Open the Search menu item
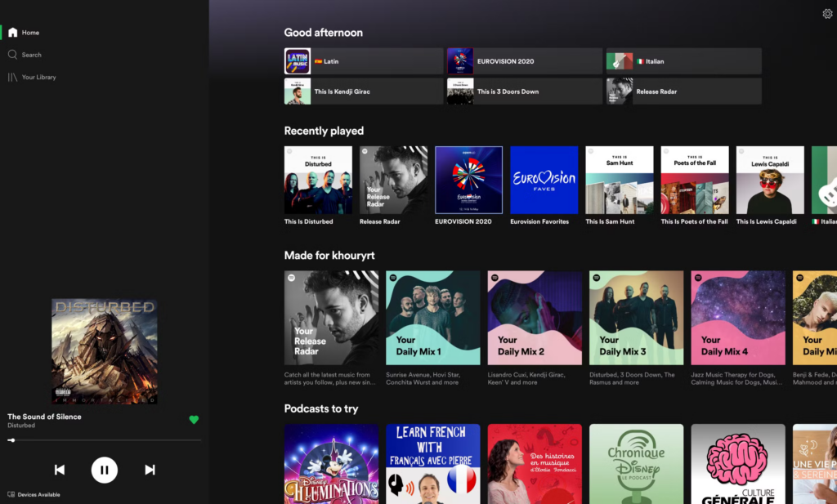The width and height of the screenshot is (837, 504). click(x=32, y=55)
